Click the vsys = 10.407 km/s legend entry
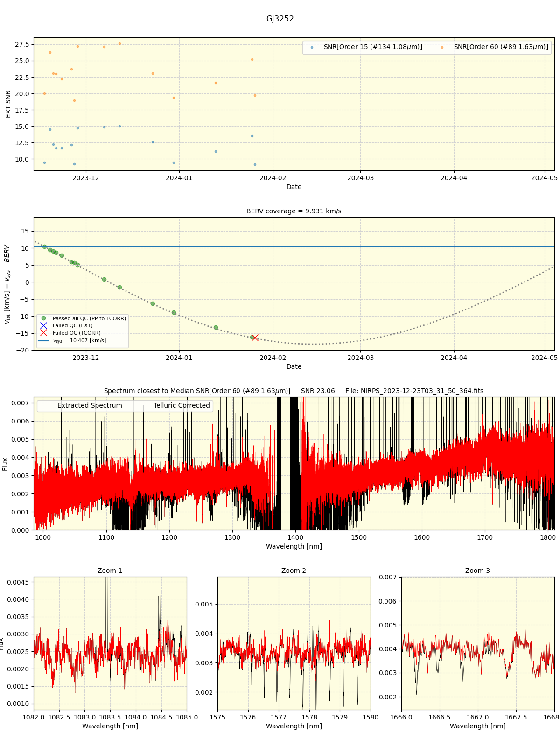Image resolution: width=560 pixels, height=747 pixels. coord(73,341)
